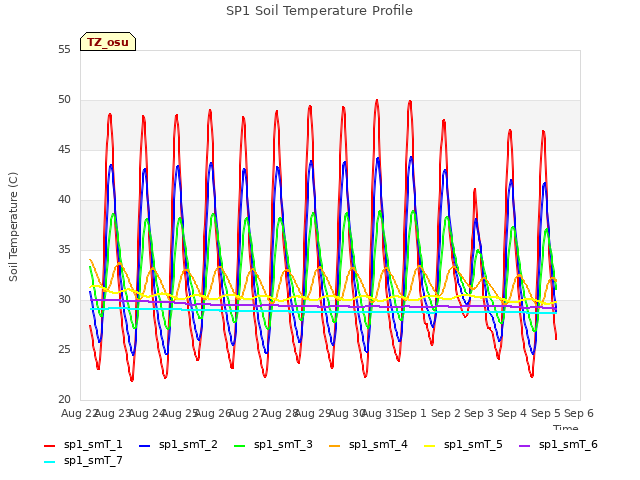Click the Sep 2 x-axis tick label
The height and width of the screenshot is (480, 640).
click(x=445, y=413)
